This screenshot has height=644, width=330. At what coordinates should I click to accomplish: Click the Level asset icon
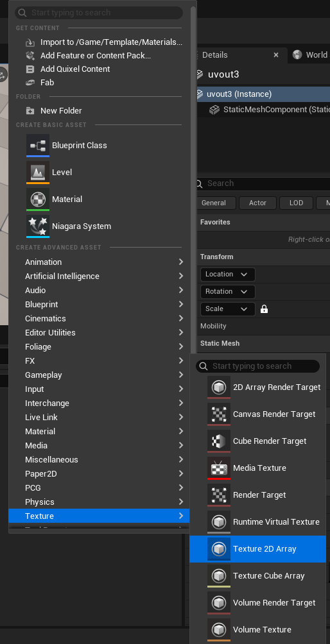38,173
